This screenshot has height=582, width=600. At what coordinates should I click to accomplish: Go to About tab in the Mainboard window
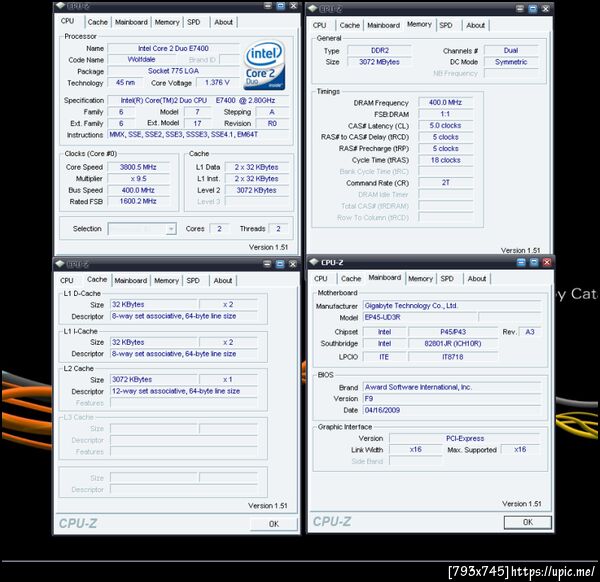coord(477,279)
